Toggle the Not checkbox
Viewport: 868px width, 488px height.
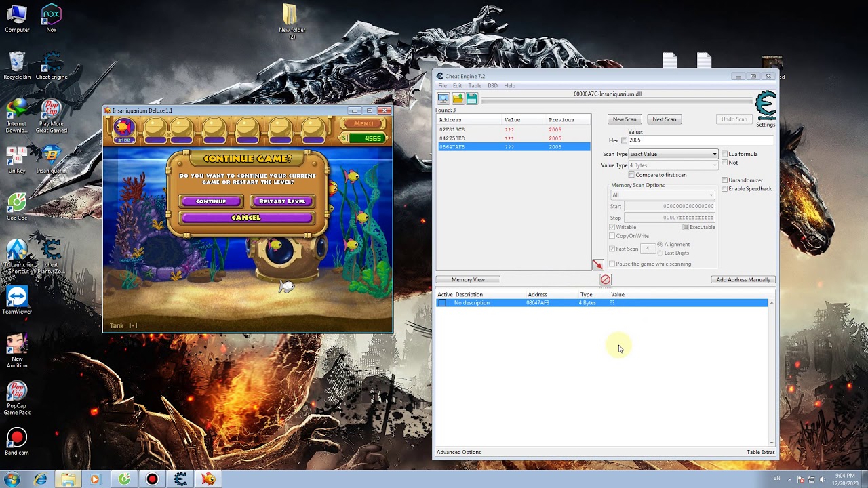724,163
